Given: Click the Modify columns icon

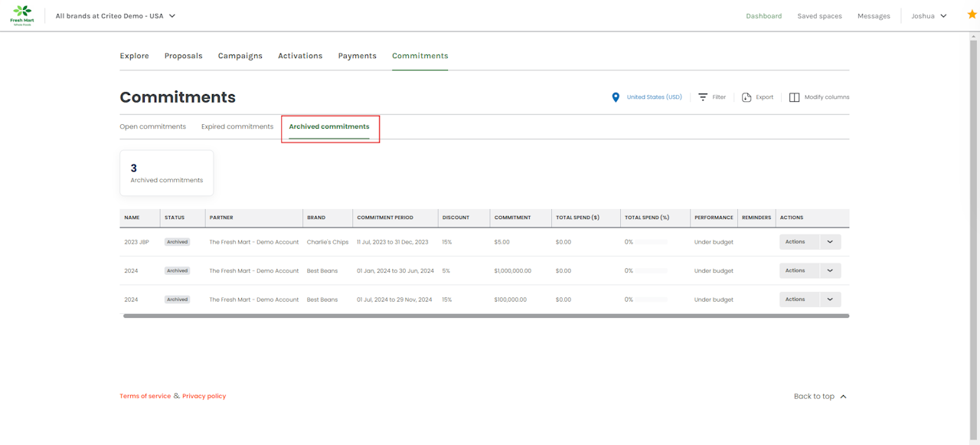Looking at the screenshot, I should [x=794, y=97].
